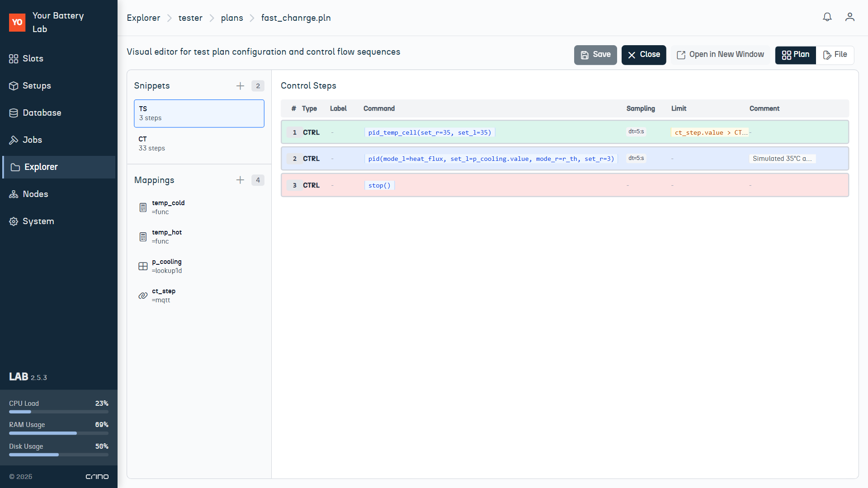868x488 pixels.
Task: Navigate to plans breadcrumb
Action: click(x=232, y=18)
